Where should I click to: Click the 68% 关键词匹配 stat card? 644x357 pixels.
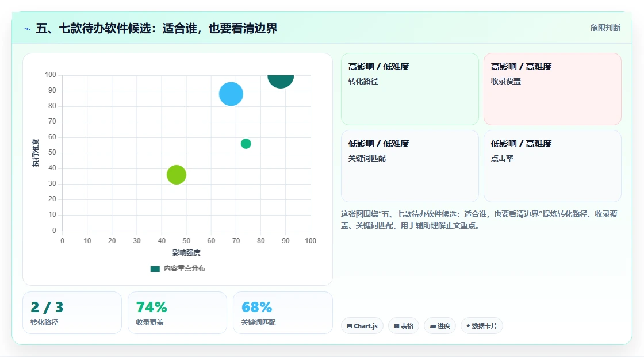tap(282, 313)
